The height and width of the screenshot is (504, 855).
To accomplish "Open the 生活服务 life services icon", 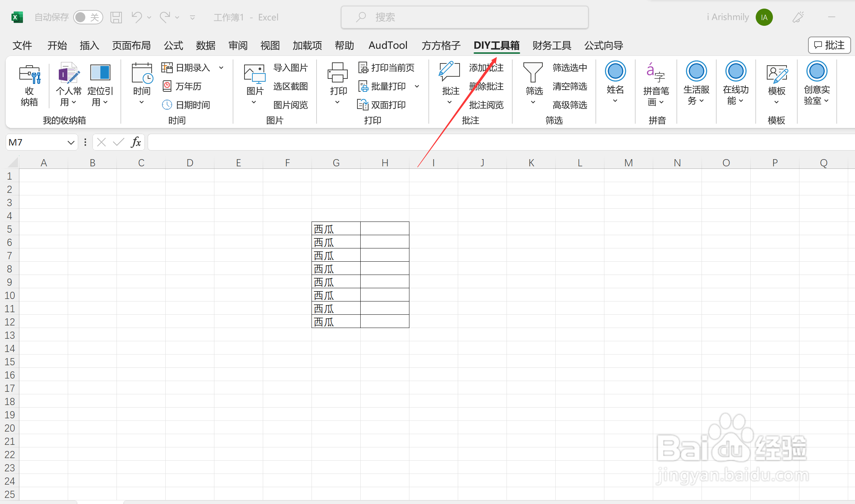I will pyautogui.click(x=696, y=71).
